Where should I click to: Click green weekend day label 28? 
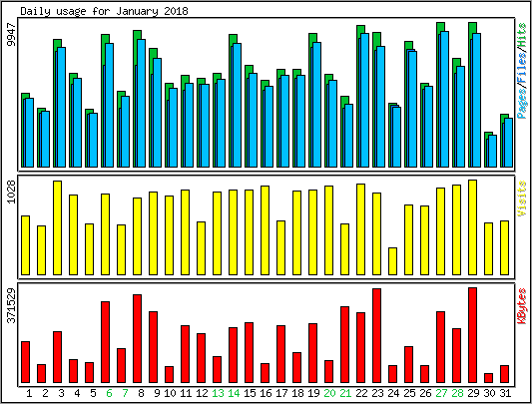click(457, 393)
